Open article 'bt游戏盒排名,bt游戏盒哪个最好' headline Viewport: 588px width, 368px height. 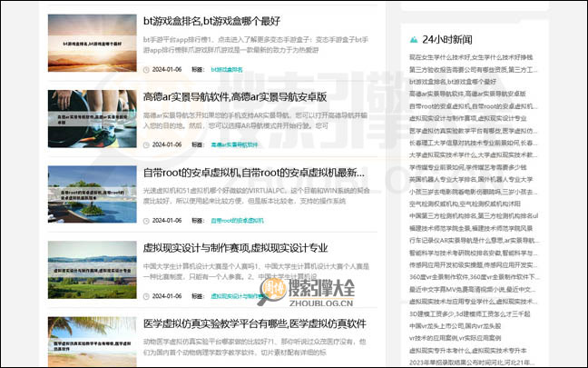point(211,21)
